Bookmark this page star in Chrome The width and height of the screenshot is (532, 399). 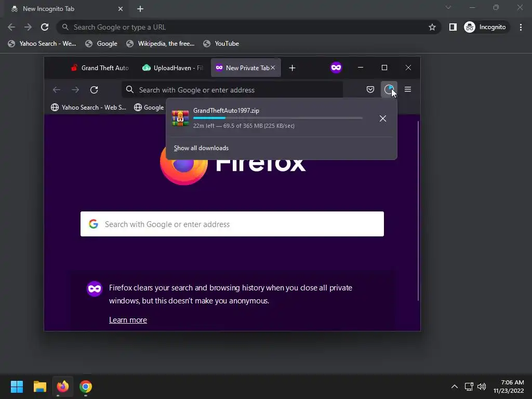[x=432, y=27]
